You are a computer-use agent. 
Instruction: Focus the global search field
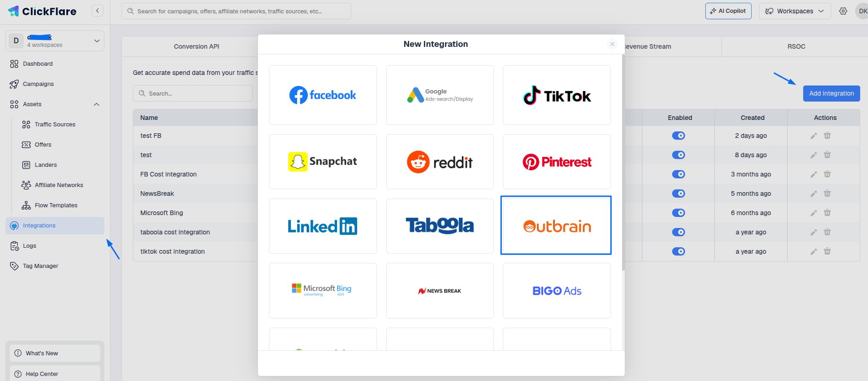click(x=236, y=11)
